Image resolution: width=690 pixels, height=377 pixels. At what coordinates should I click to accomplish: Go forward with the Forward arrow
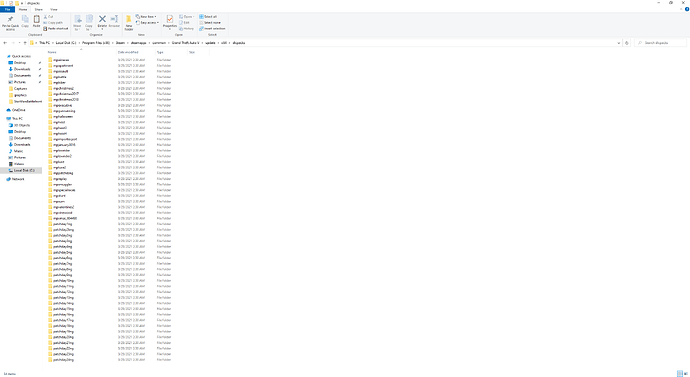pyautogui.click(x=13, y=43)
